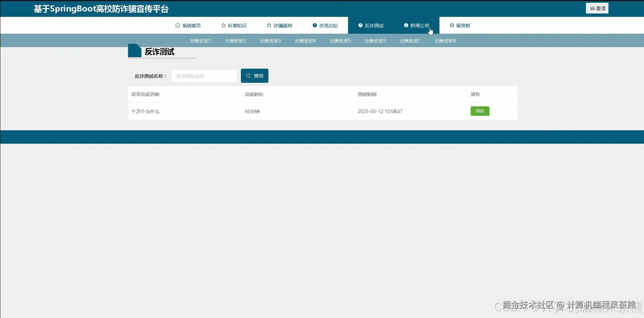This screenshot has height=318, width=644.
Task: Click the bag icon beside 诈骗案例
Action: point(269,25)
